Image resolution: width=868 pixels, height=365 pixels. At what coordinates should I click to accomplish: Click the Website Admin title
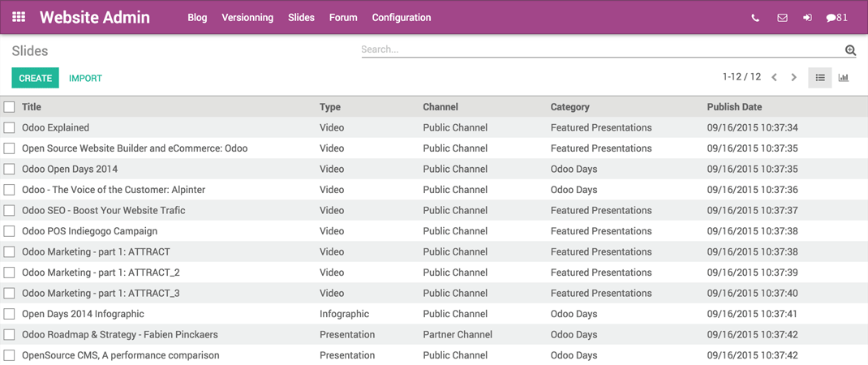click(x=95, y=17)
